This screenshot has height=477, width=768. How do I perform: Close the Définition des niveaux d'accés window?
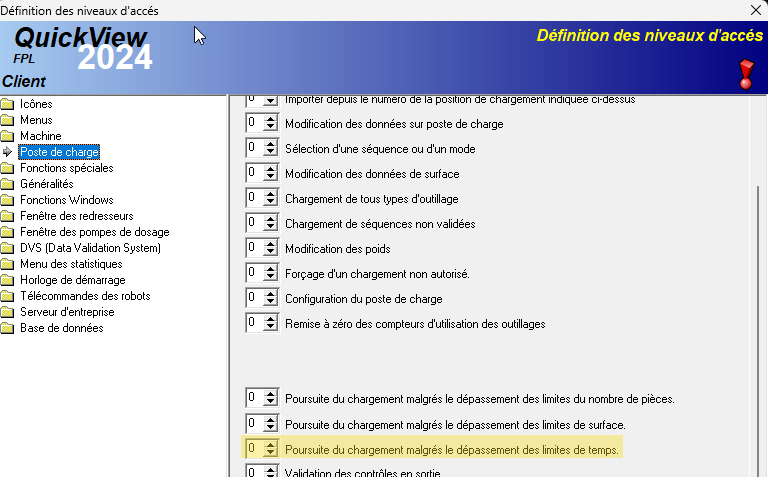coord(754,10)
